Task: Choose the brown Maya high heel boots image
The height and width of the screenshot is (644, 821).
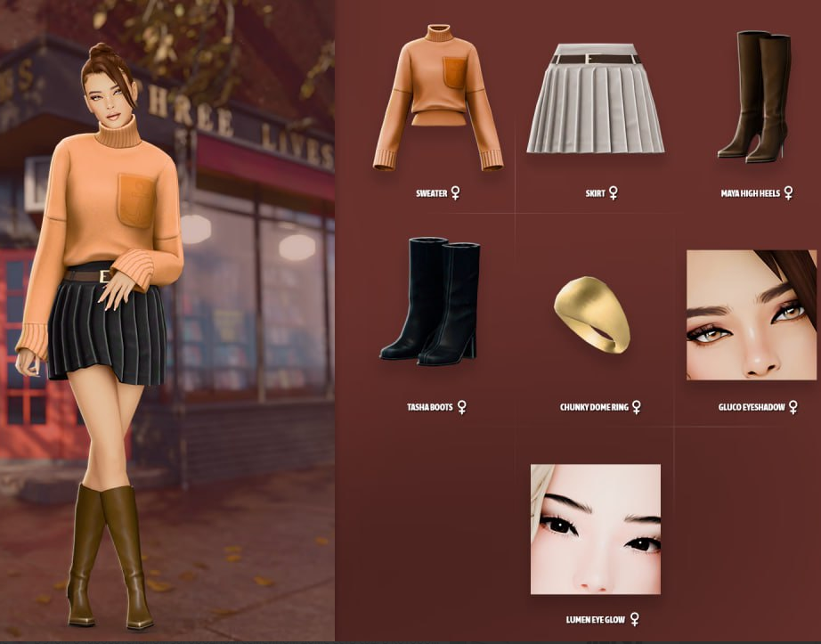Action: (756, 96)
